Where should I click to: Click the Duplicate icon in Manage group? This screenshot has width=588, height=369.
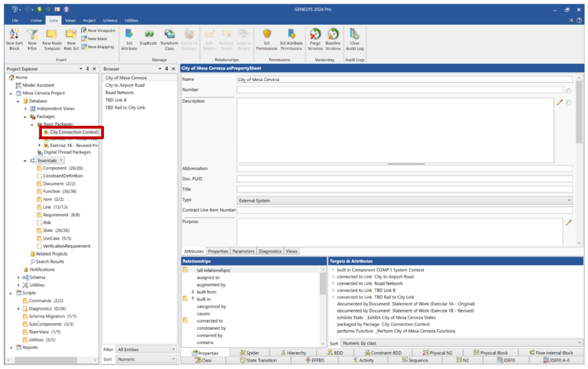pos(149,39)
